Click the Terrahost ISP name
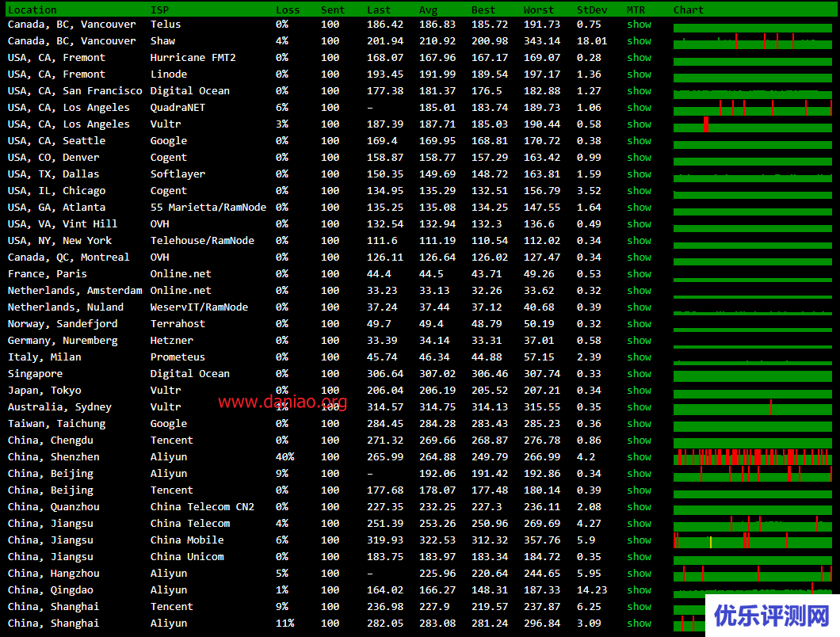 click(178, 323)
